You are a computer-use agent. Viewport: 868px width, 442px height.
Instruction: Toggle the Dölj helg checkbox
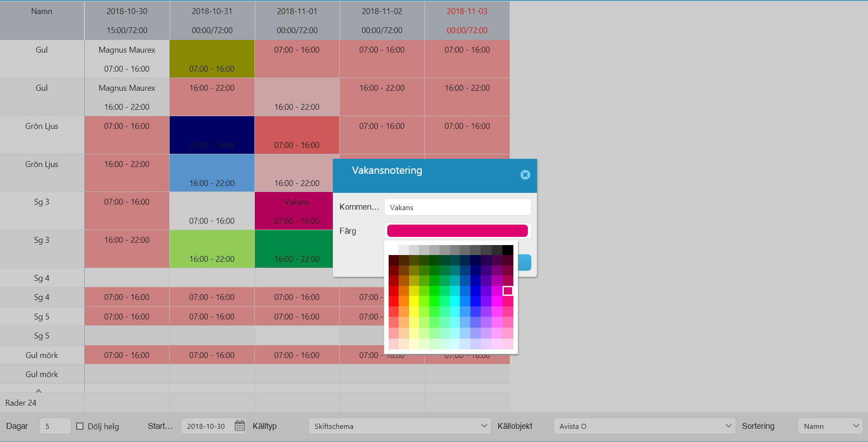click(80, 426)
